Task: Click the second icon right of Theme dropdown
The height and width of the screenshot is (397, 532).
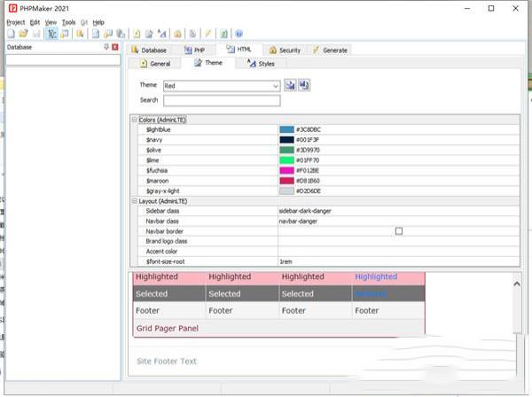Action: point(303,85)
